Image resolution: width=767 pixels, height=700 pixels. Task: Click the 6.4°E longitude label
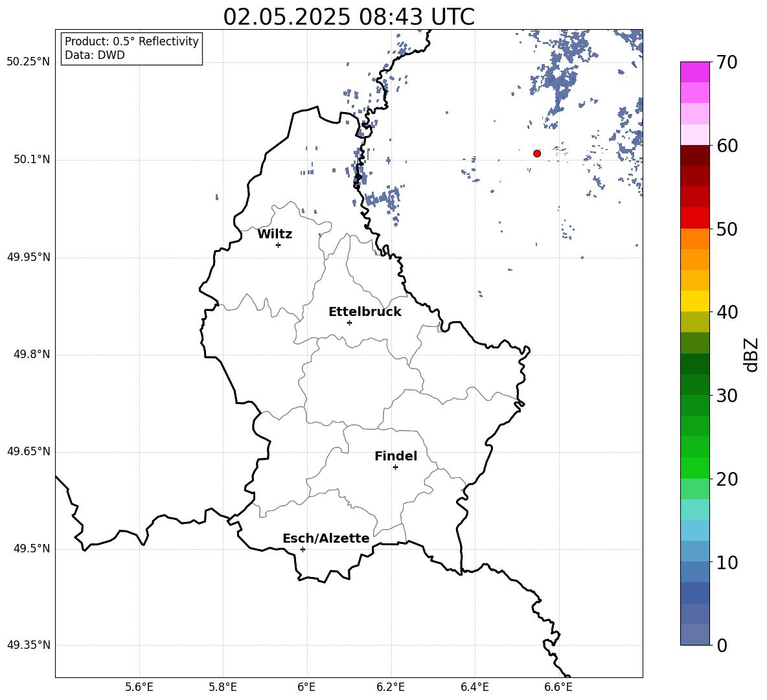(474, 687)
